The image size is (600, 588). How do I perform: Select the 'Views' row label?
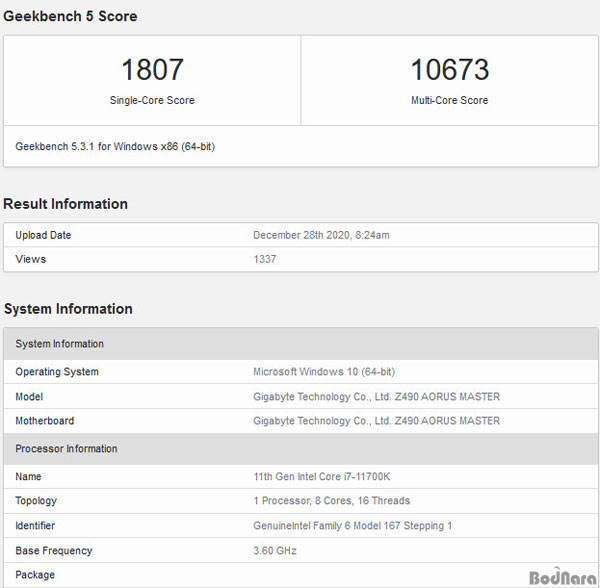[31, 259]
